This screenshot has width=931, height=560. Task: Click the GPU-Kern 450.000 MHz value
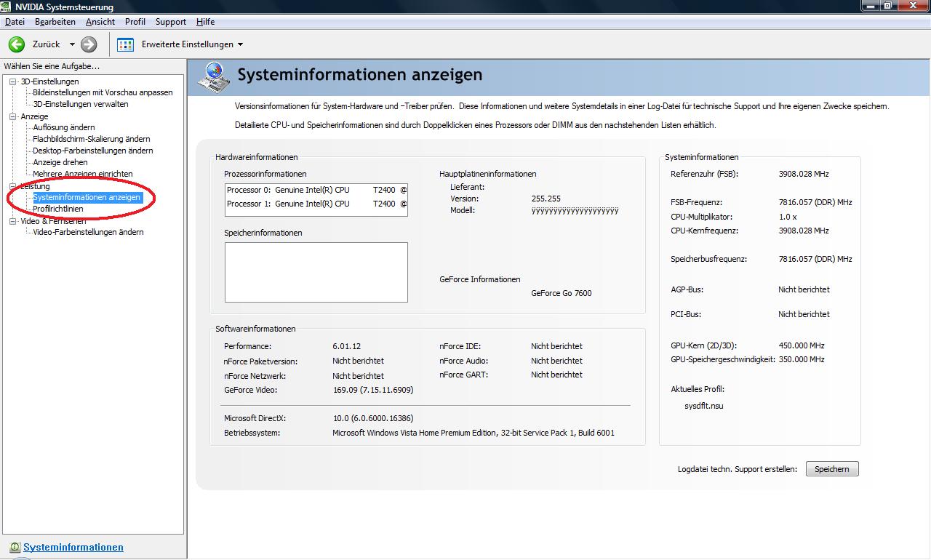[x=802, y=345]
